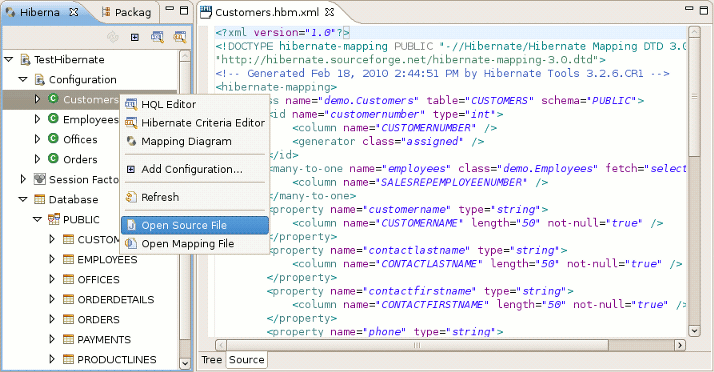Click the Open Source File icon in context menu
This screenshot has height=372, width=714.
pos(131,225)
